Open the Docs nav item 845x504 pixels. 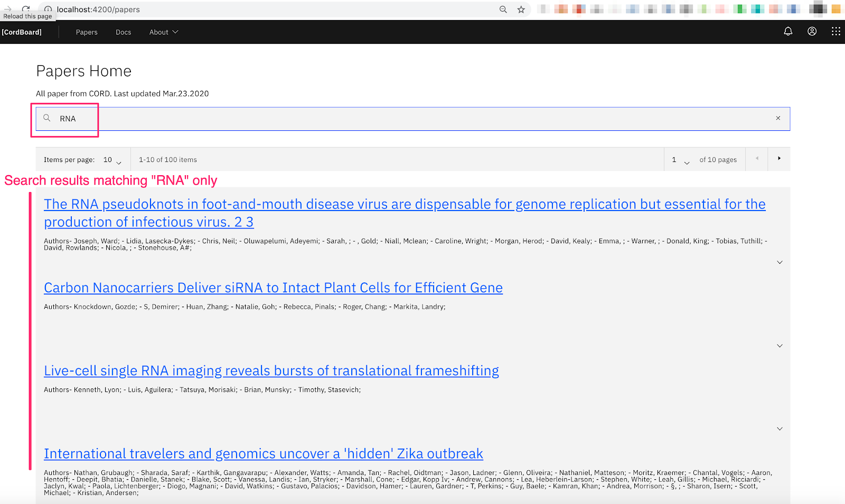(124, 32)
